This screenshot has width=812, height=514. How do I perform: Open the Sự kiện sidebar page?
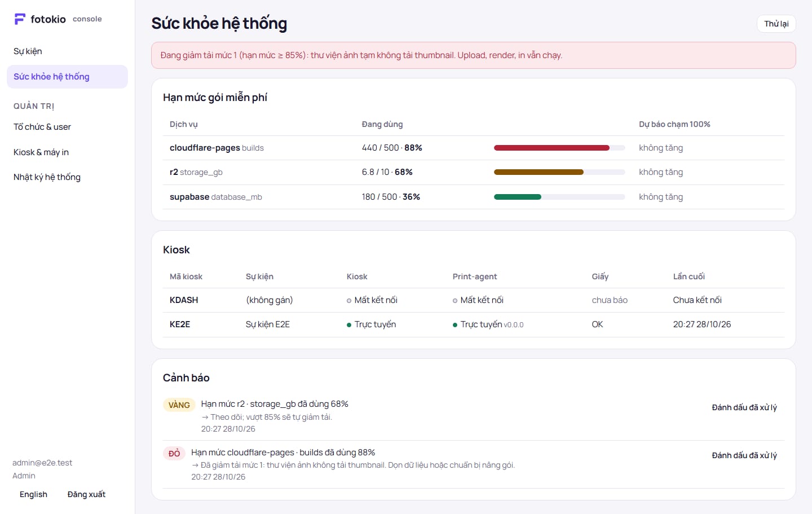pos(67,51)
